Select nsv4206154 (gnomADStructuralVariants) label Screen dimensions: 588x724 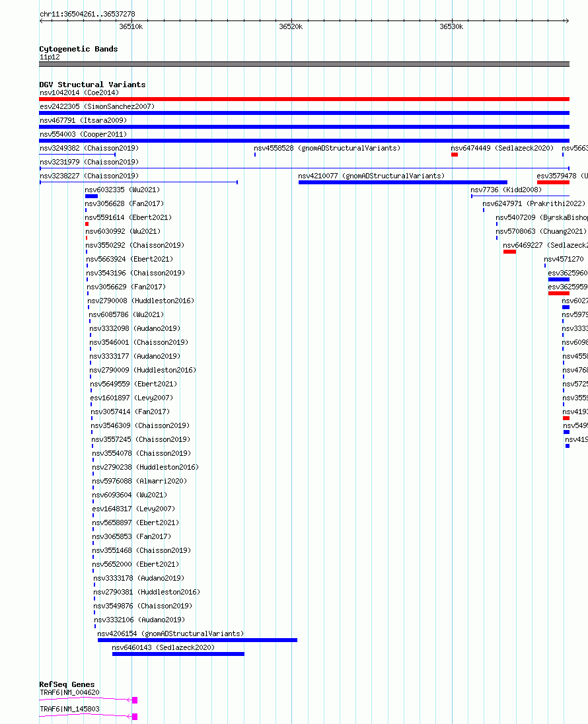click(170, 633)
